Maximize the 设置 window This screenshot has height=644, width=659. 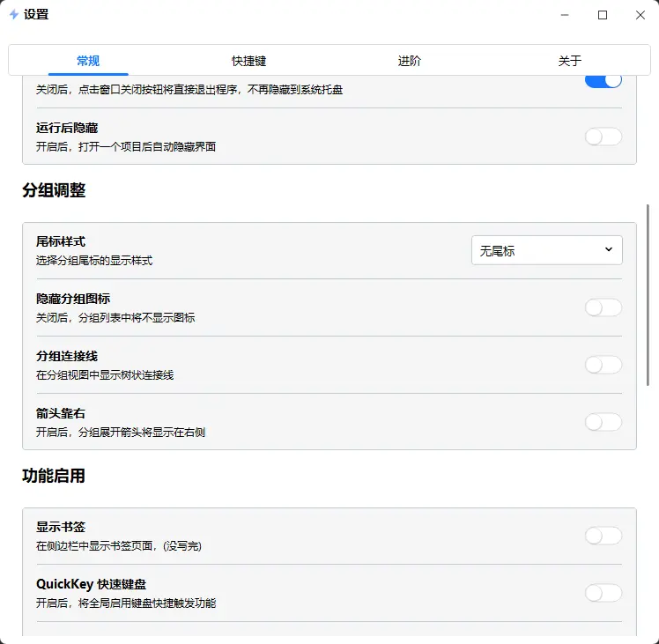pyautogui.click(x=603, y=15)
